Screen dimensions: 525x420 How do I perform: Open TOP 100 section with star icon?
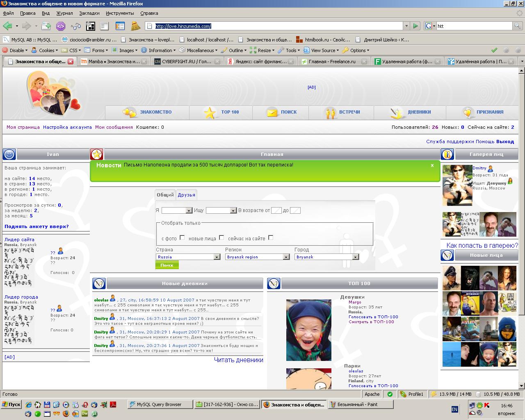(221, 112)
